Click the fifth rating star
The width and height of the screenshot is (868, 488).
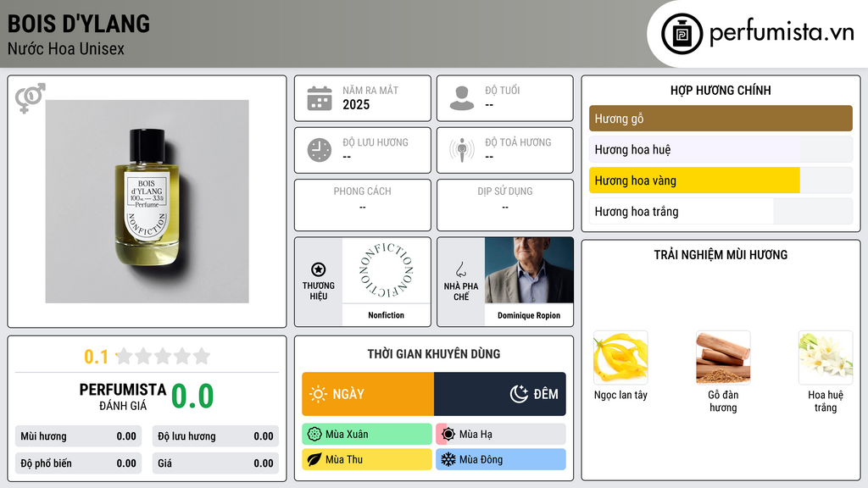pyautogui.click(x=202, y=356)
